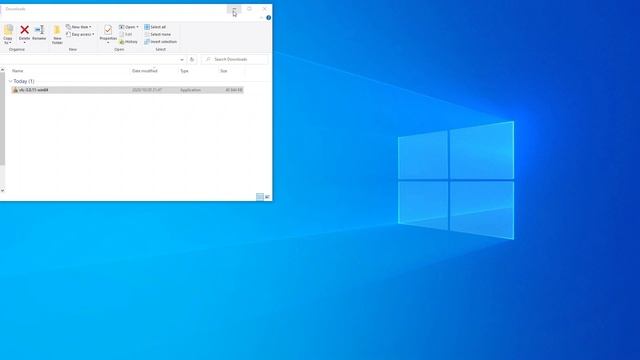Collapse the Today (1) group
This screenshot has height=360, width=640.
point(11,81)
